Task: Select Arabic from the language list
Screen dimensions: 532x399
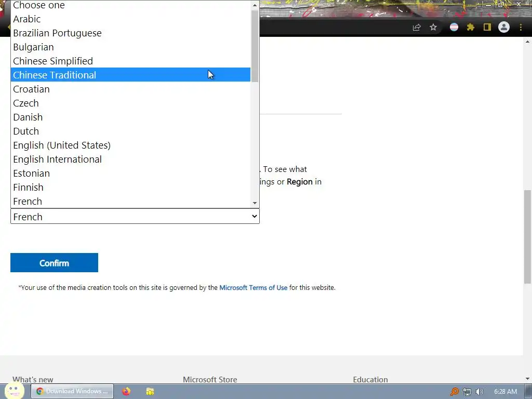Action: [130, 19]
